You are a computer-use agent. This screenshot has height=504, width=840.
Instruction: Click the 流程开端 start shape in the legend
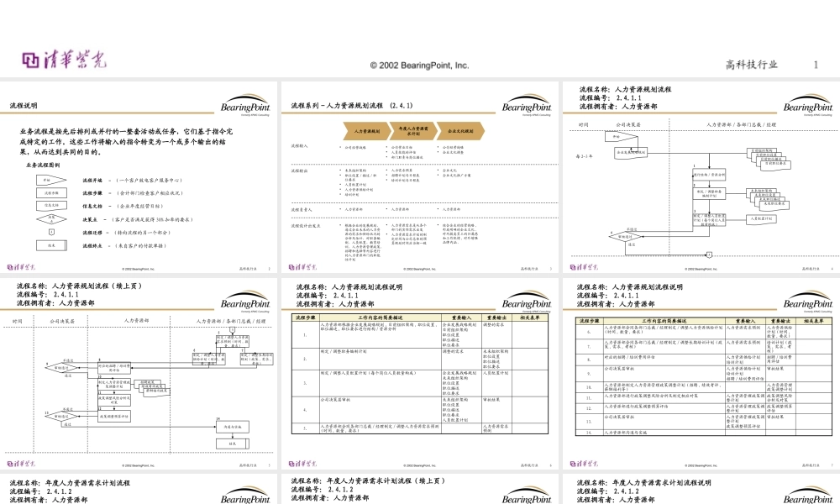tap(49, 180)
